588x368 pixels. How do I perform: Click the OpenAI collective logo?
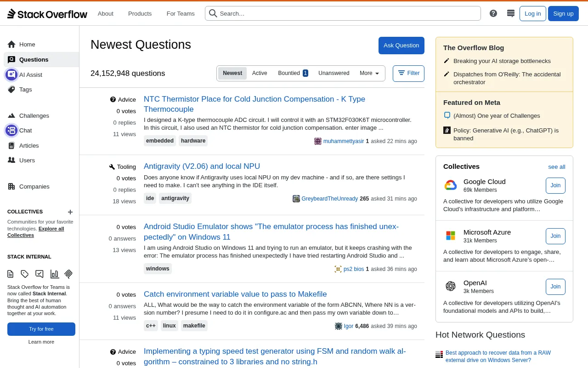451,286
